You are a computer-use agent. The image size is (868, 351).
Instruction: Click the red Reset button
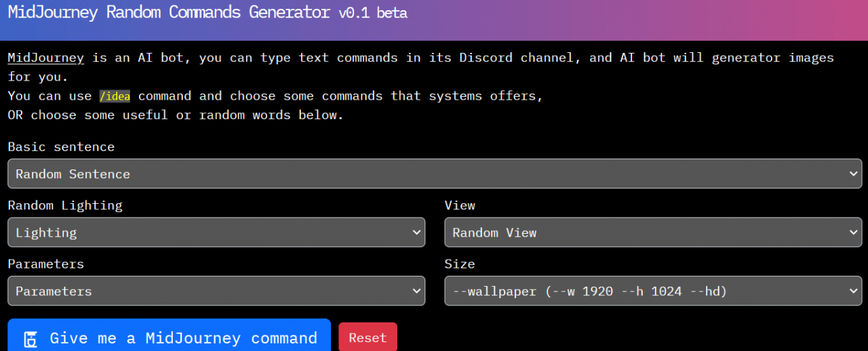pos(368,338)
